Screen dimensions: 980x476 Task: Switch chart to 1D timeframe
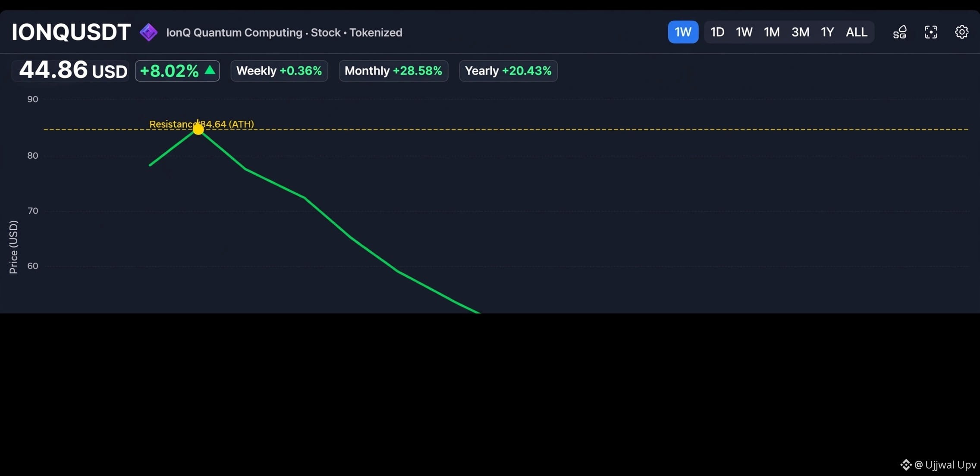click(717, 32)
